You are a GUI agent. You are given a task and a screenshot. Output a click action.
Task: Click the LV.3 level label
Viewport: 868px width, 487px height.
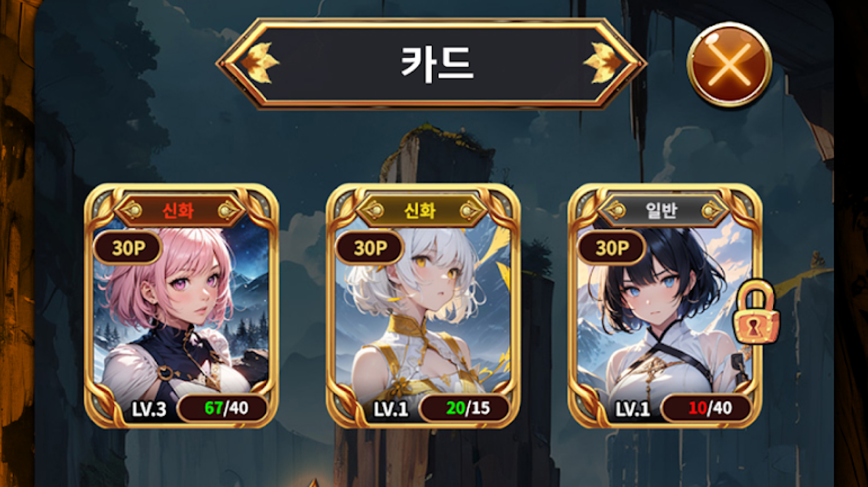click(x=149, y=409)
